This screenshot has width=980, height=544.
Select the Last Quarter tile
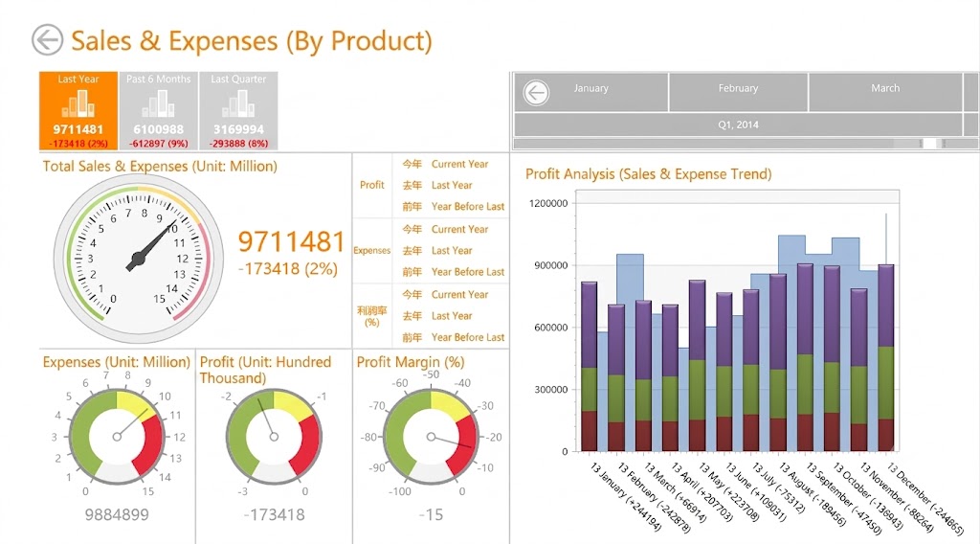click(x=238, y=111)
